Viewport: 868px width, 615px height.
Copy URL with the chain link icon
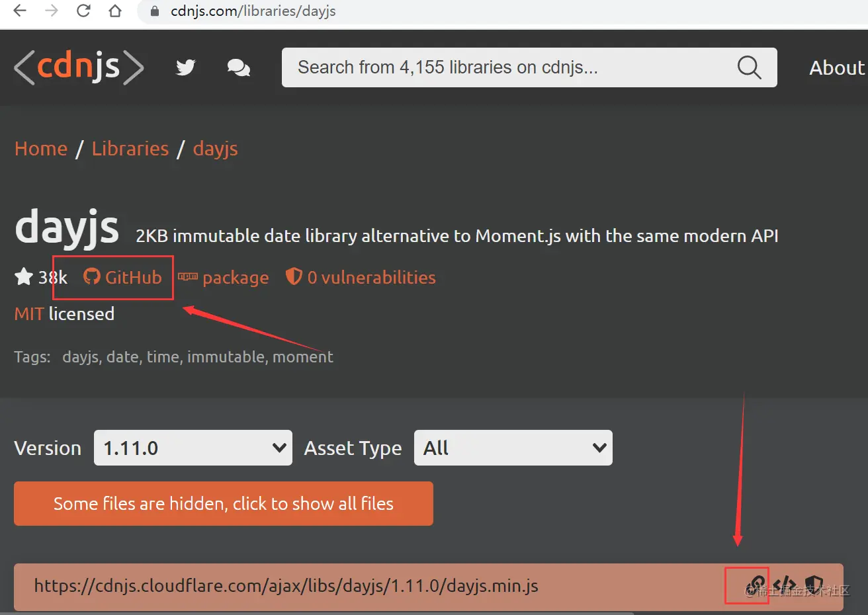tap(756, 585)
